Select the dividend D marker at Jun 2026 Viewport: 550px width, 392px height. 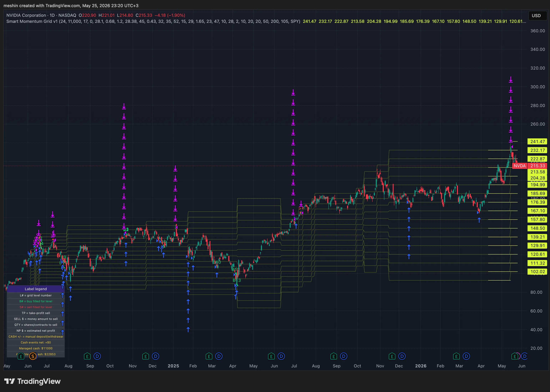click(524, 356)
